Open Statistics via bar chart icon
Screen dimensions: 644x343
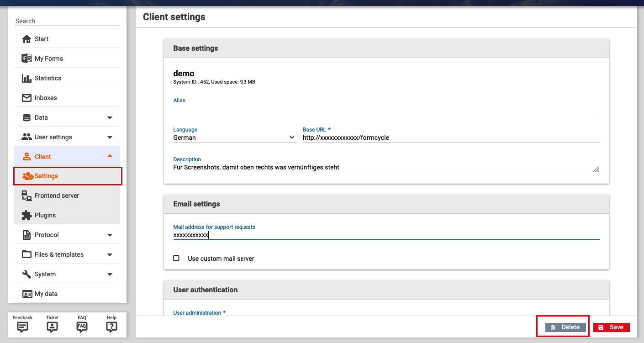(26, 78)
